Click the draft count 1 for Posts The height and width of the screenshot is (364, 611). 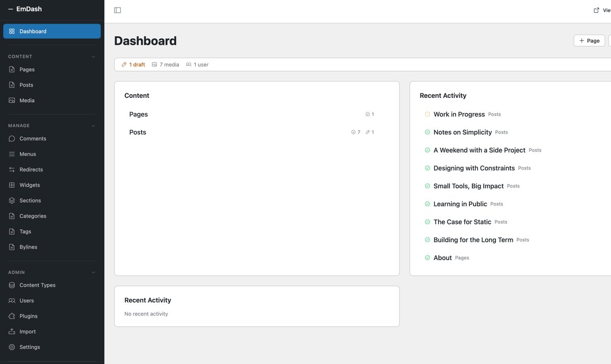pos(370,132)
